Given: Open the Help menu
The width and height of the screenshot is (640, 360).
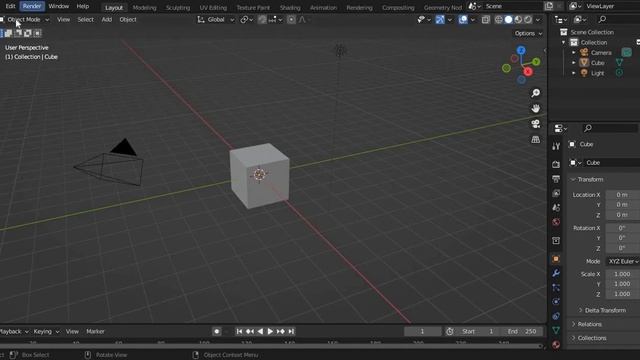Looking at the screenshot, I should coord(83,6).
